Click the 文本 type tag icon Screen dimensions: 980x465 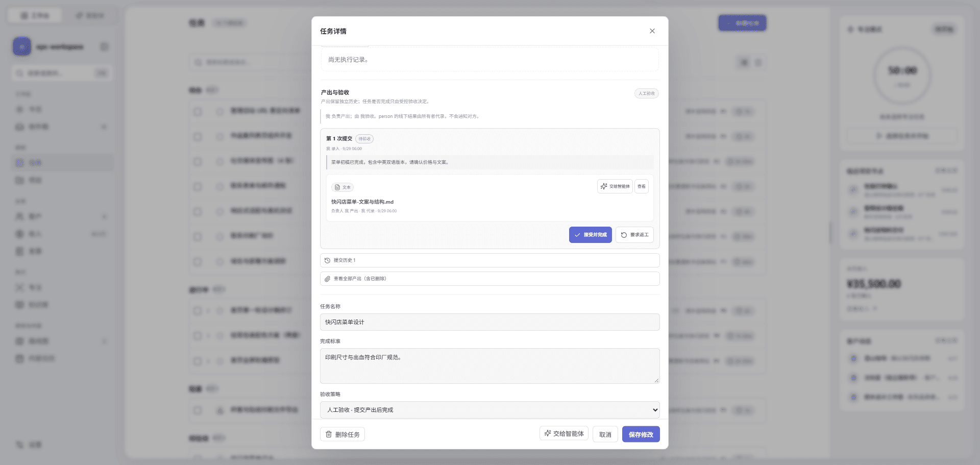point(337,187)
